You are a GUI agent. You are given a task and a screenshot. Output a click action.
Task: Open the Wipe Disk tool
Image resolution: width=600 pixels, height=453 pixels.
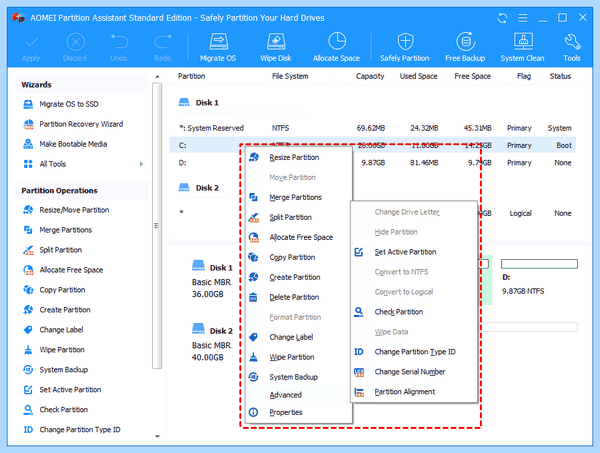276,47
